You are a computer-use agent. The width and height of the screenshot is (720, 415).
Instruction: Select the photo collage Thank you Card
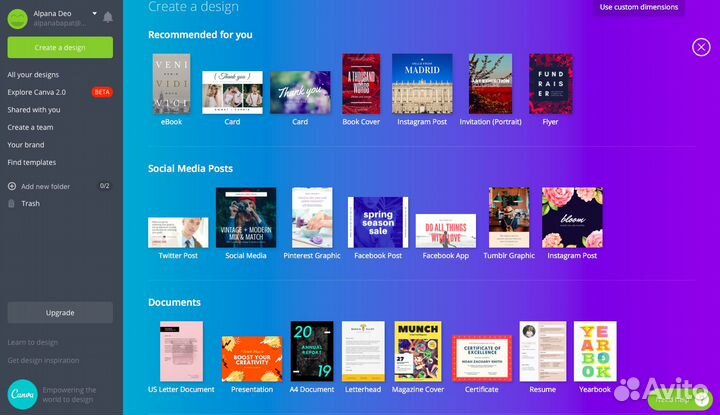coord(232,92)
